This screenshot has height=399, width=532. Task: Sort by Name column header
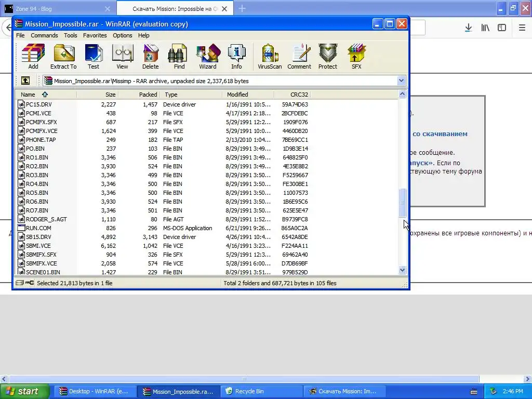[x=46, y=95]
